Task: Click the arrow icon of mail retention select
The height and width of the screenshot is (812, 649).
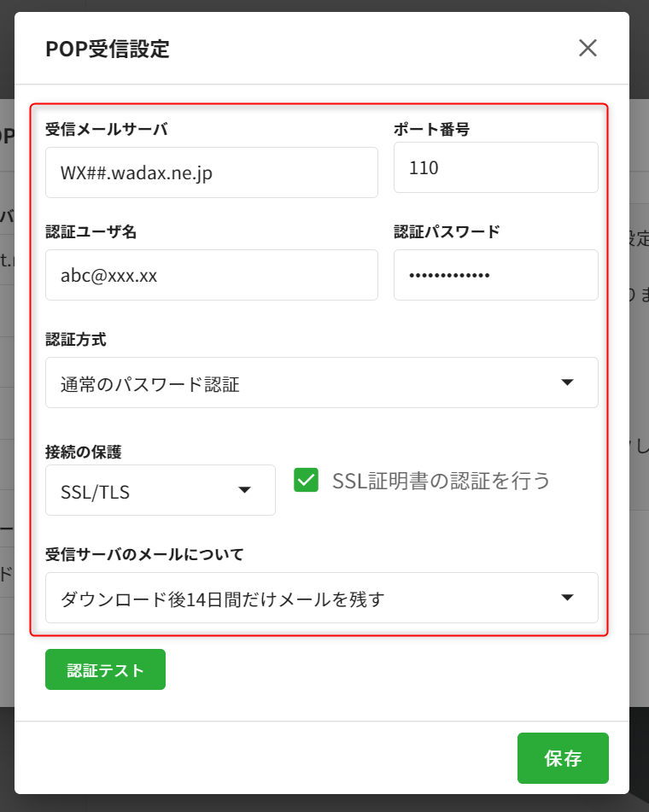Action: click(x=568, y=598)
